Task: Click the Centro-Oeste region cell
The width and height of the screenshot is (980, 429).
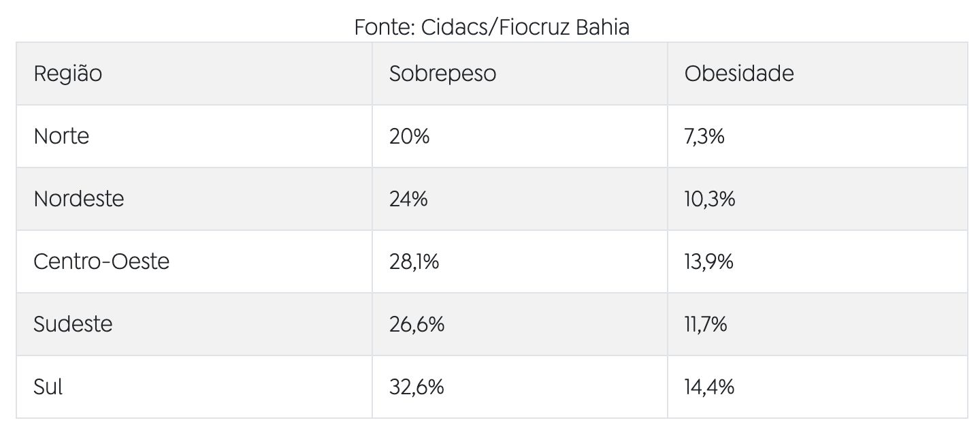Action: [x=101, y=261]
